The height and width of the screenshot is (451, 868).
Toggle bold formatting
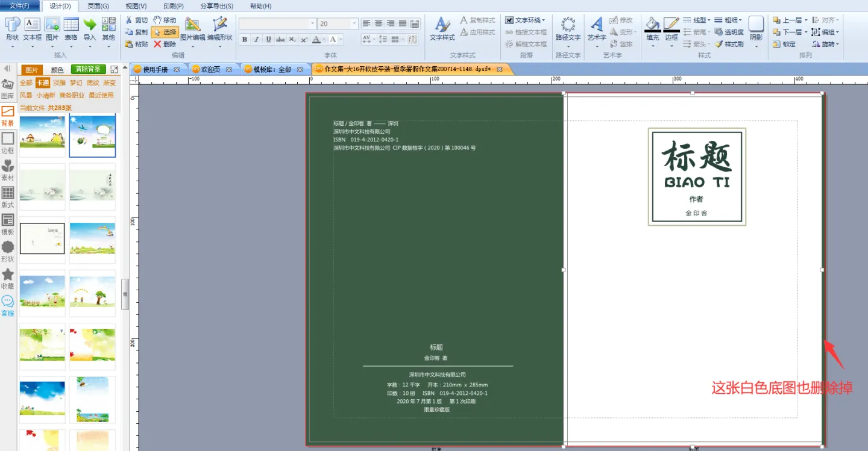click(245, 39)
